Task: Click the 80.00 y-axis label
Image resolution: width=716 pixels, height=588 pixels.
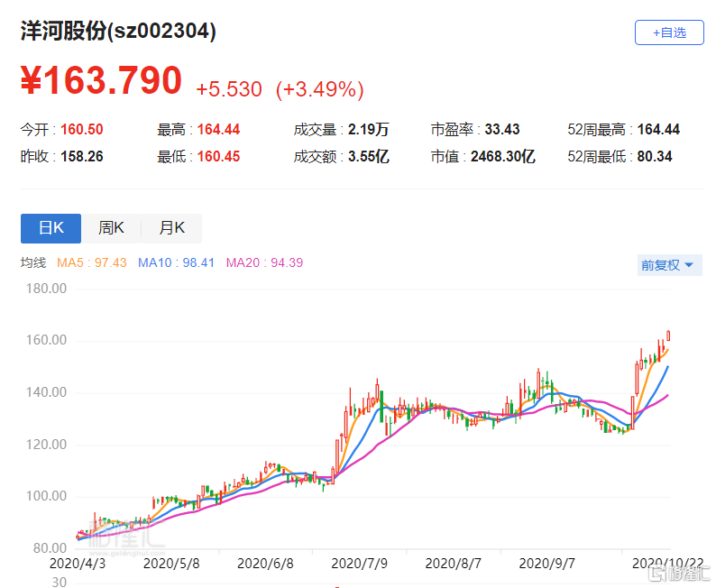Action: click(x=50, y=547)
